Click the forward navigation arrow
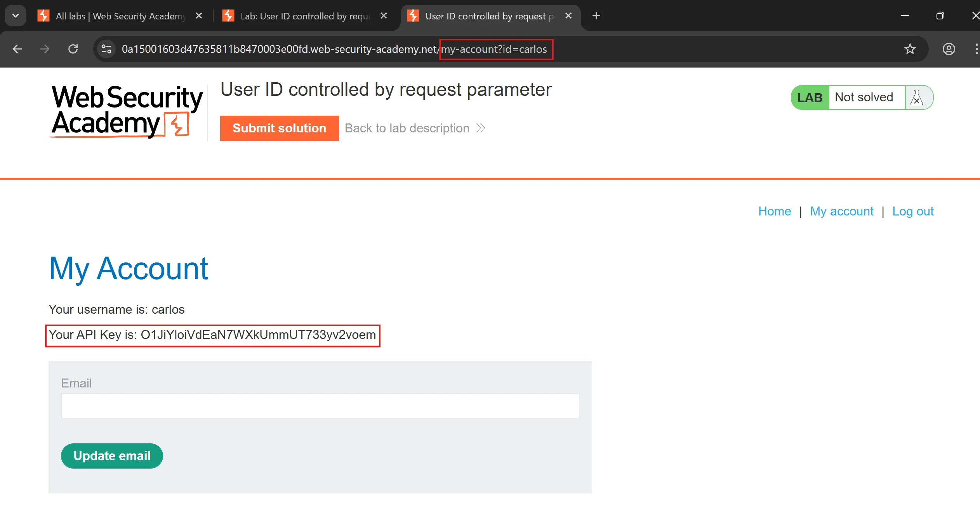The image size is (980, 521). tap(45, 49)
